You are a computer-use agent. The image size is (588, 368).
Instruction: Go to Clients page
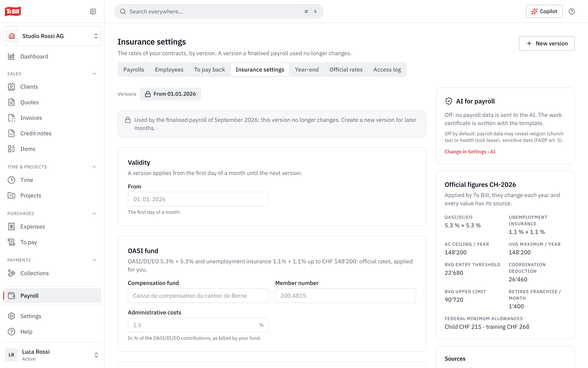click(x=52, y=87)
